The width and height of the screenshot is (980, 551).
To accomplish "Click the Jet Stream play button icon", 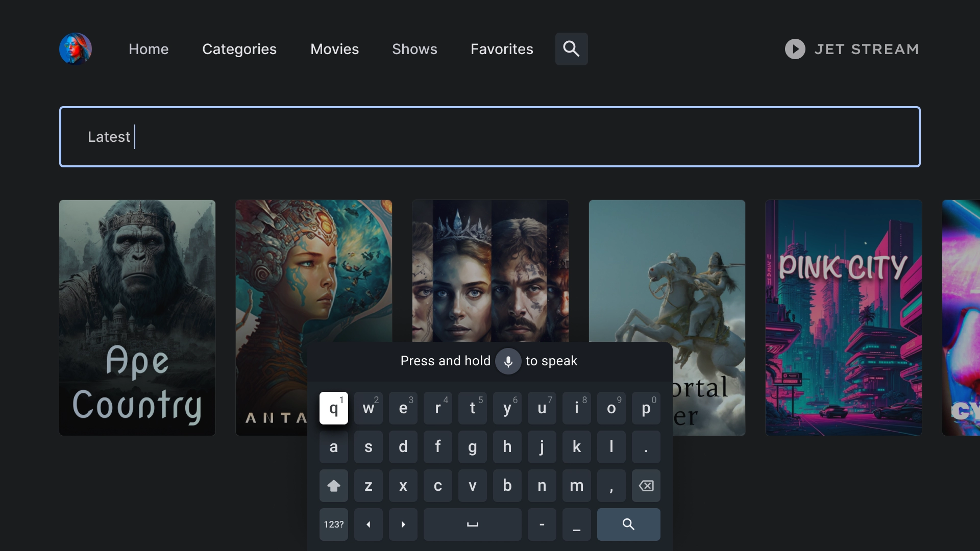I will tap(796, 48).
